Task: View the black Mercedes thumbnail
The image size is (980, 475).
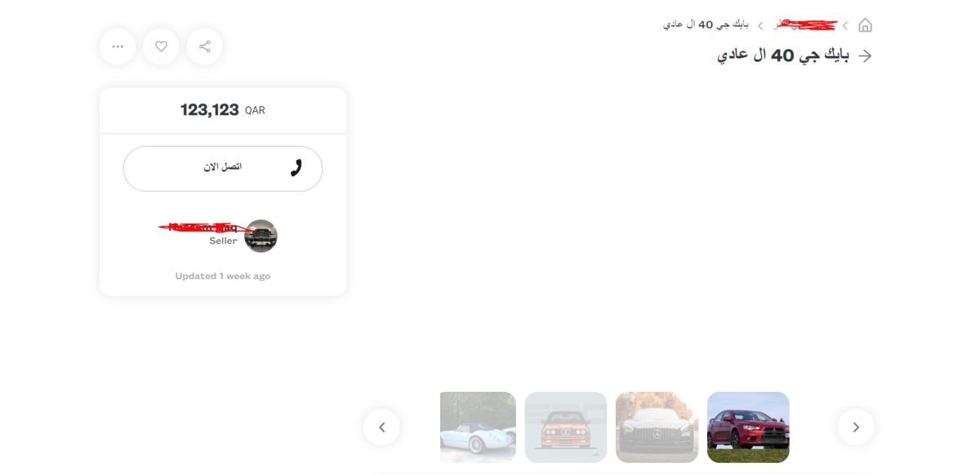Action: (657, 427)
